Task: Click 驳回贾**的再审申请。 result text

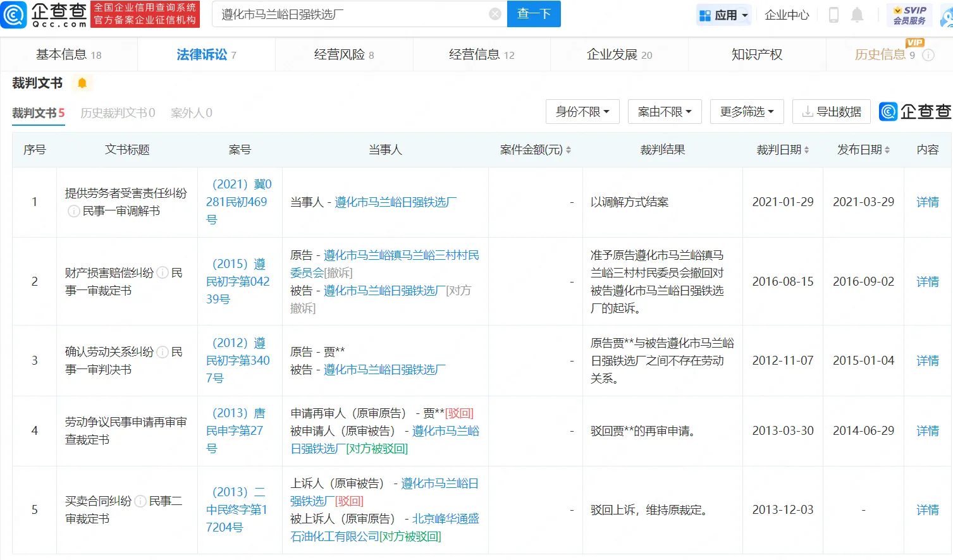Action: (x=643, y=431)
